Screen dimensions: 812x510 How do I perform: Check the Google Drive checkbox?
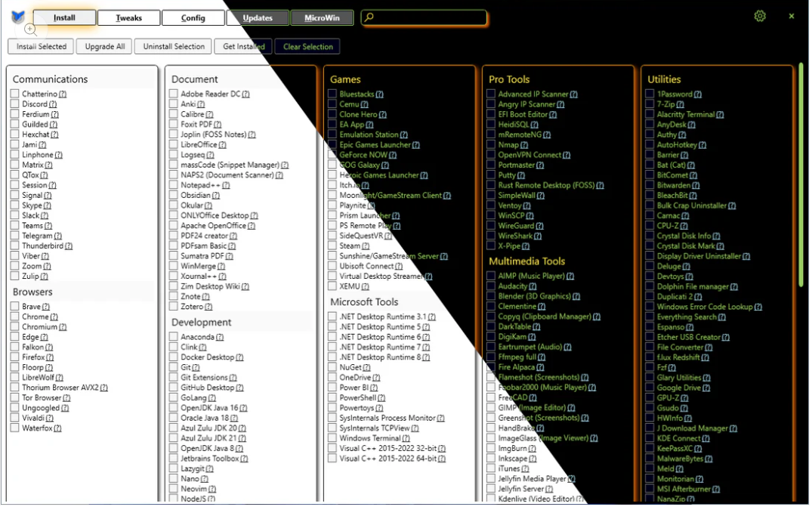point(650,388)
